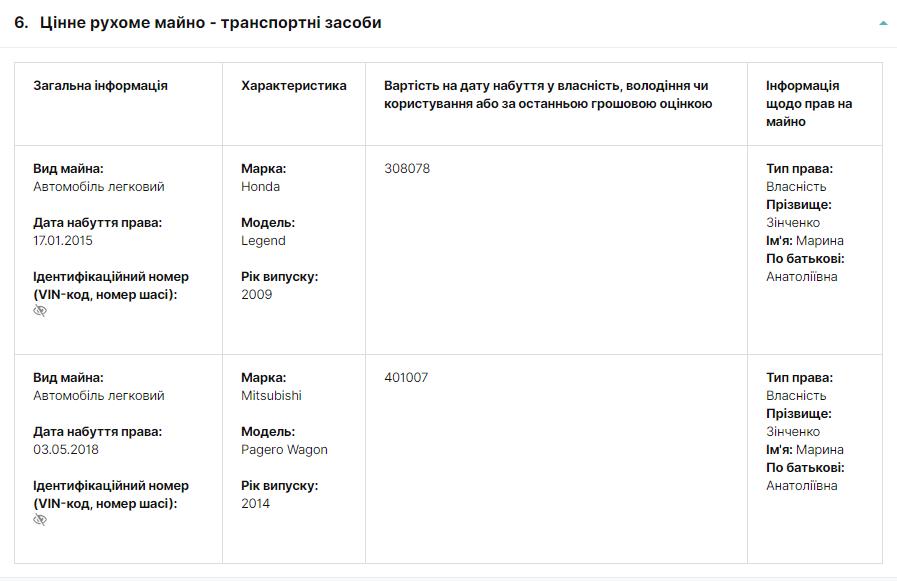Click the value 308078
The image size is (897, 581).
tap(407, 169)
